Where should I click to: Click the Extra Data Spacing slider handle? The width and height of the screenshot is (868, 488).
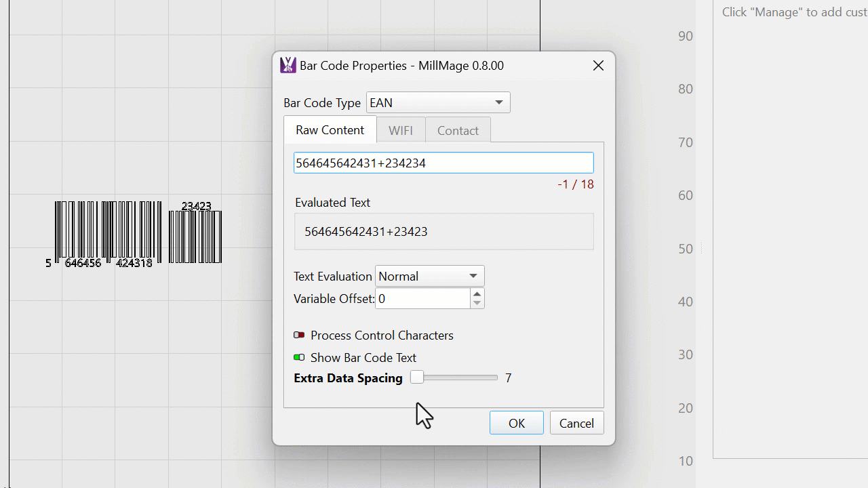(x=417, y=378)
